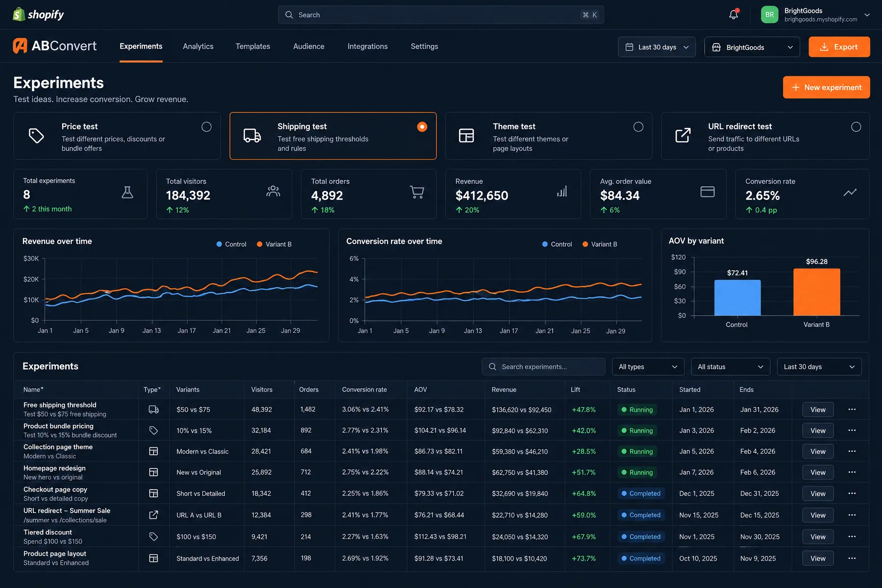Open more options for Checkout page copy row
This screenshot has width=882, height=588.
click(852, 493)
